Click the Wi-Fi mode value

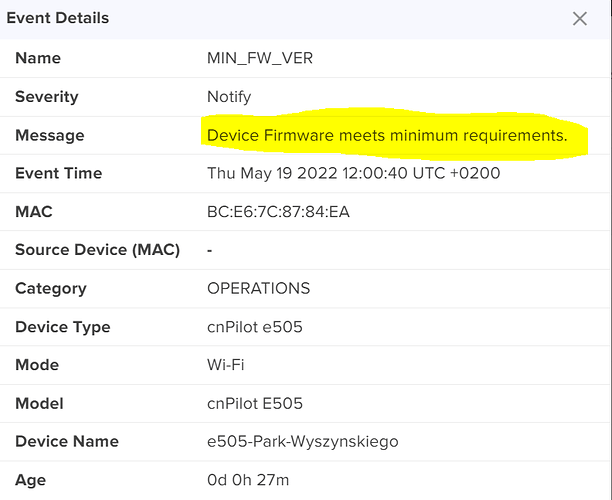pyautogui.click(x=226, y=365)
